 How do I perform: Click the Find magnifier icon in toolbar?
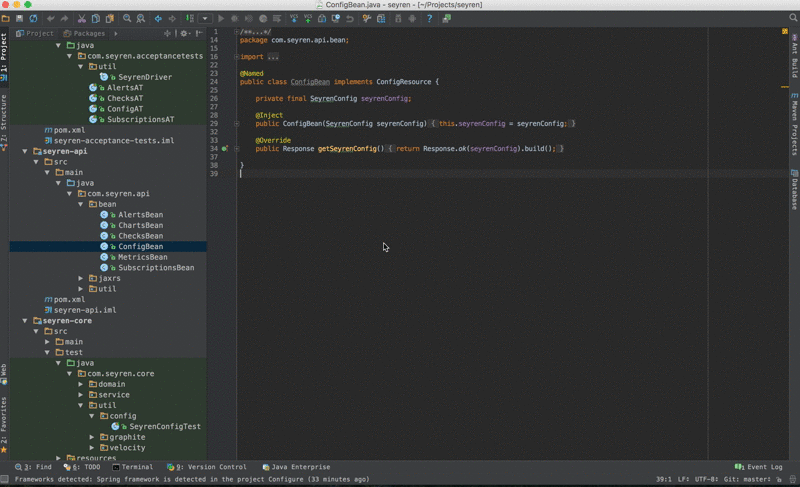pyautogui.click(x=127, y=18)
